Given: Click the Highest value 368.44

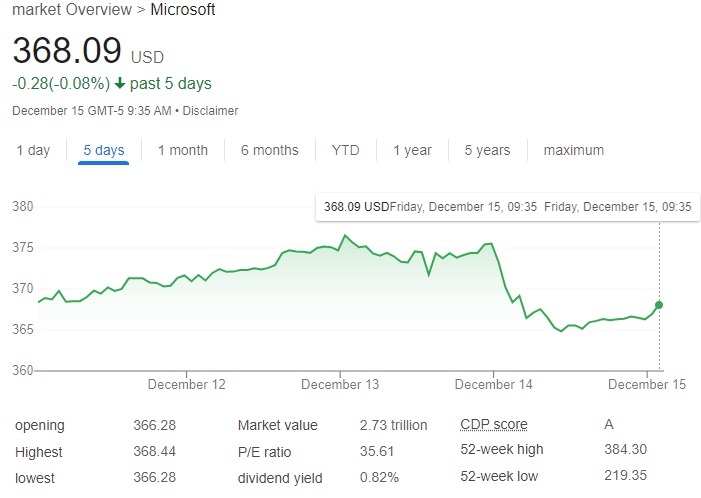Looking at the screenshot, I should (155, 452).
